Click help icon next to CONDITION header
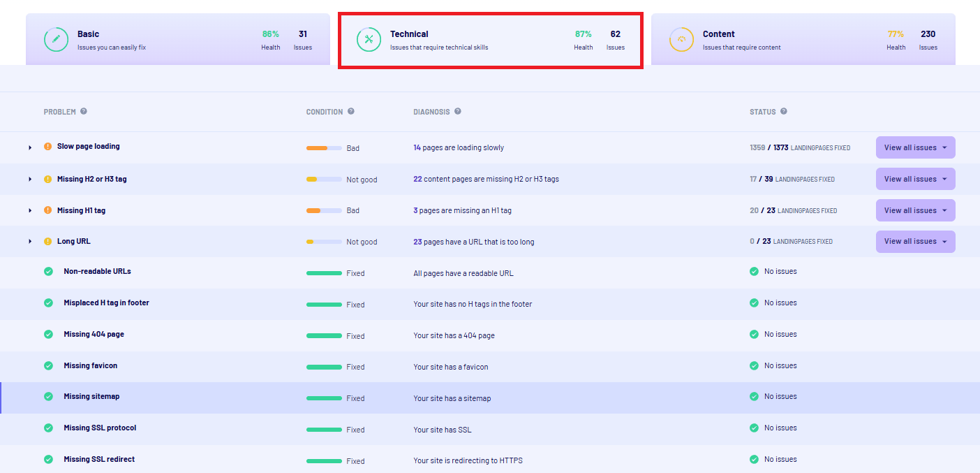 click(351, 112)
